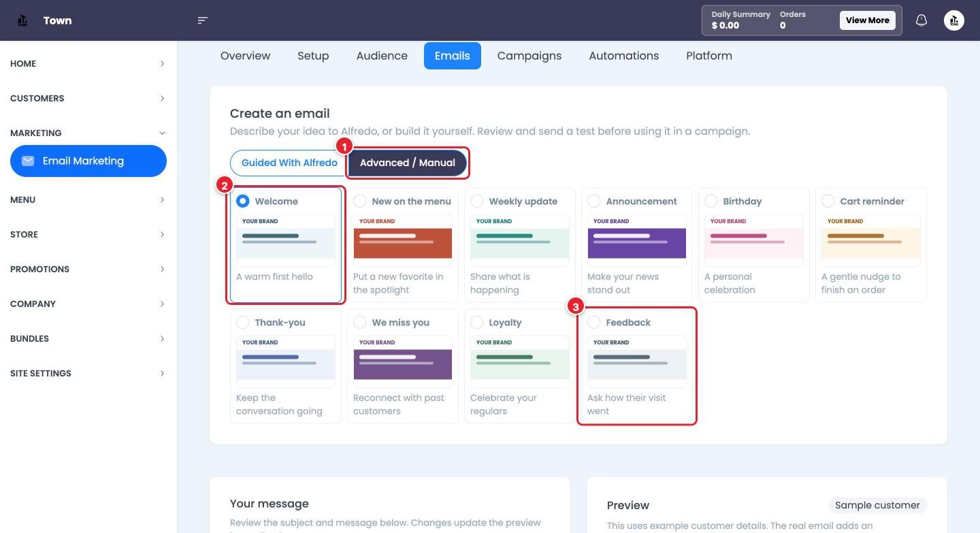Viewport: 980px width, 533px height.
Task: Select the Cart reminder radio button
Action: [x=828, y=201]
